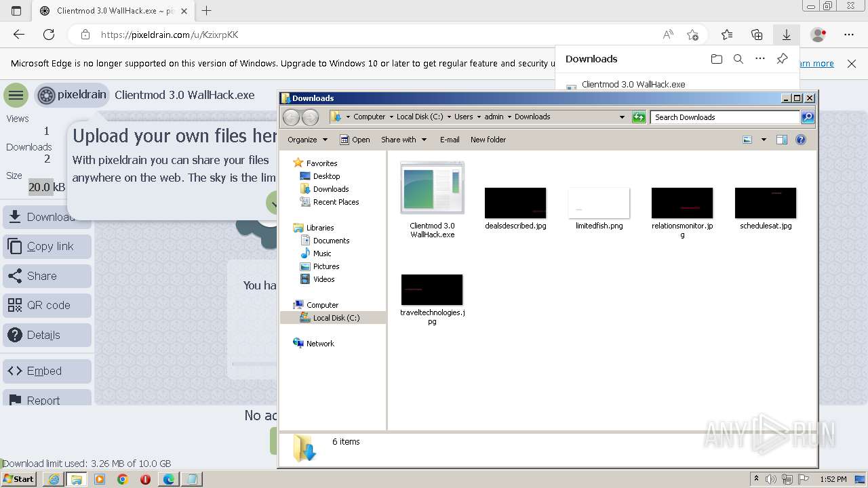Screen dimensions: 868x488
Task: Open Edge settings and more menu
Action: 849,35
